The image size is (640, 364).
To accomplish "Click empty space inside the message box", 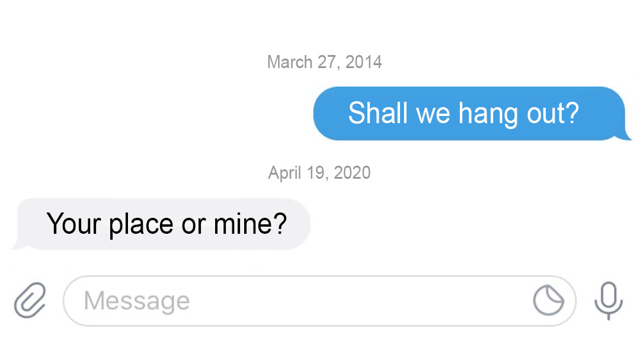I will (359, 301).
